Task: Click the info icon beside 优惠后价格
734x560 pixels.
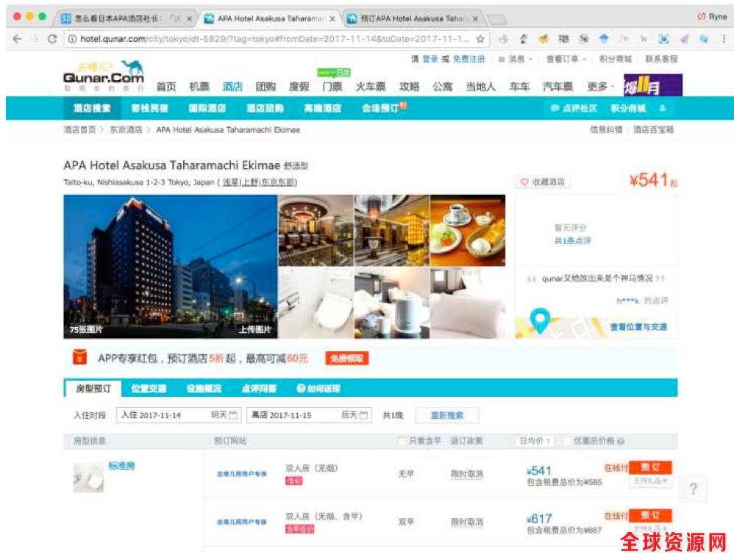Action: tap(621, 441)
